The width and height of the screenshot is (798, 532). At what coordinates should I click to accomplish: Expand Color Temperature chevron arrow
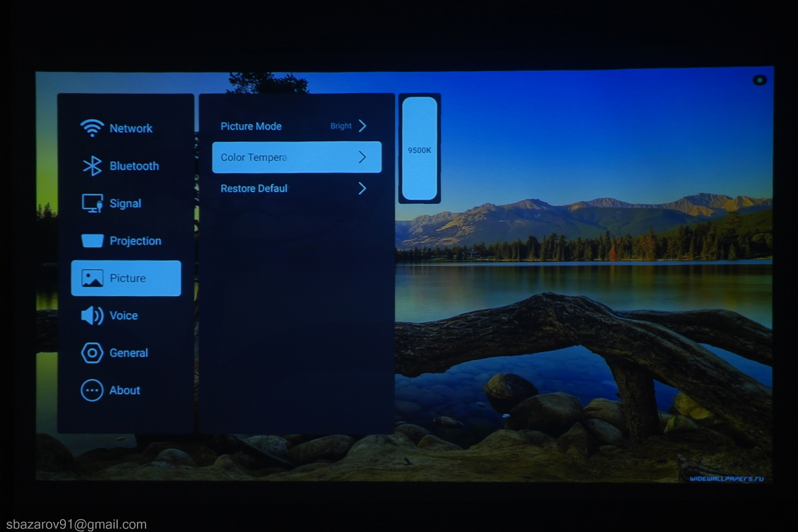(x=362, y=157)
